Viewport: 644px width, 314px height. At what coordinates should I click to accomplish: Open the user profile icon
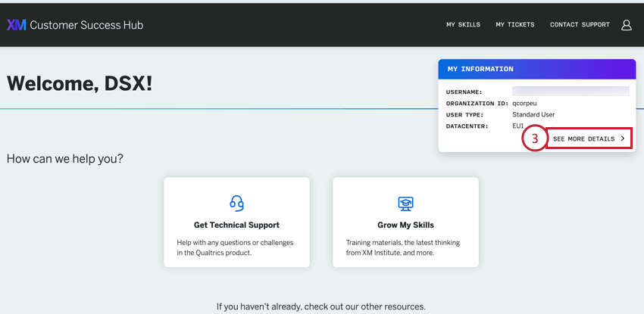tap(626, 25)
